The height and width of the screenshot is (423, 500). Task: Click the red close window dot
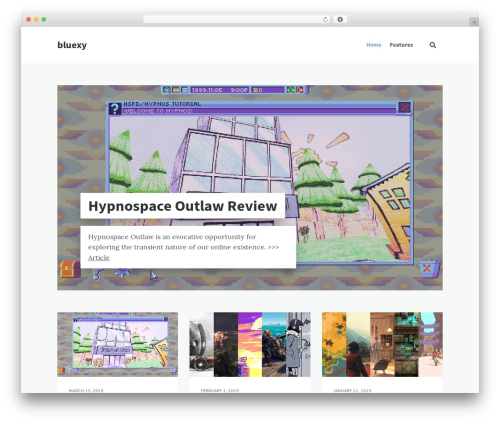29,20
